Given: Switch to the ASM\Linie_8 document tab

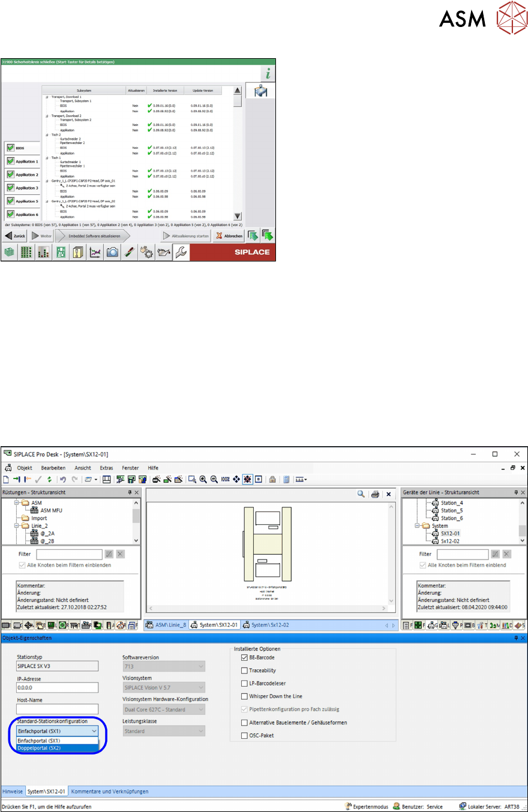Looking at the screenshot, I should pos(166,624).
